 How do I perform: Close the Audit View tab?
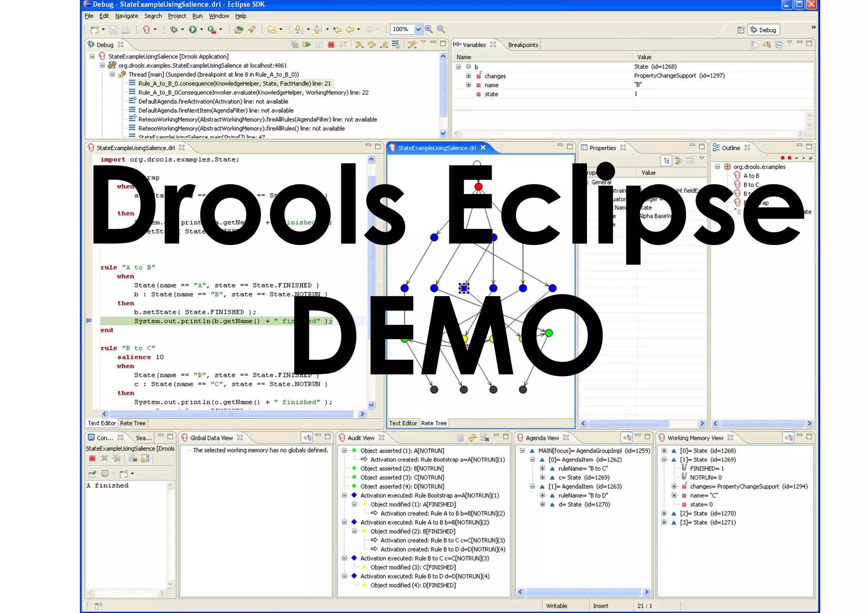(x=381, y=438)
